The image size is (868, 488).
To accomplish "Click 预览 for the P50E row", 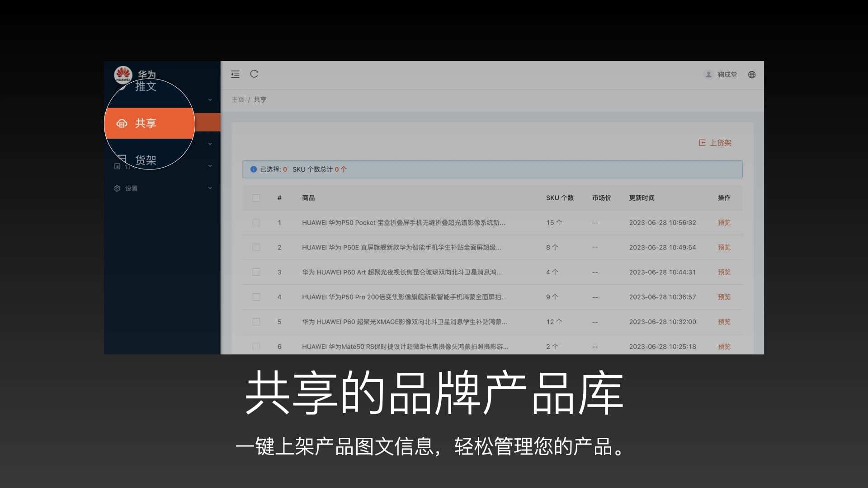I will [724, 248].
